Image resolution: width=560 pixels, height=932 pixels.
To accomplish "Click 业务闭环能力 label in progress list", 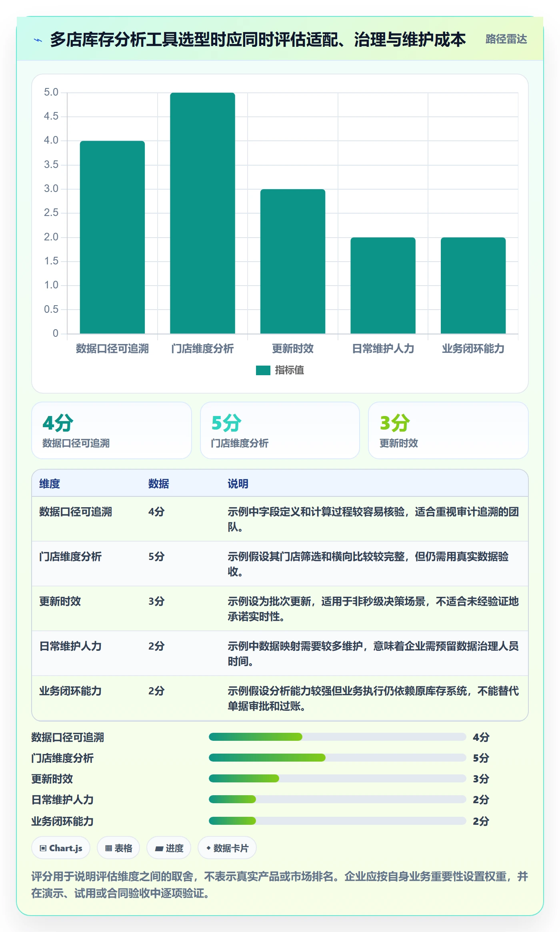I will [x=62, y=821].
